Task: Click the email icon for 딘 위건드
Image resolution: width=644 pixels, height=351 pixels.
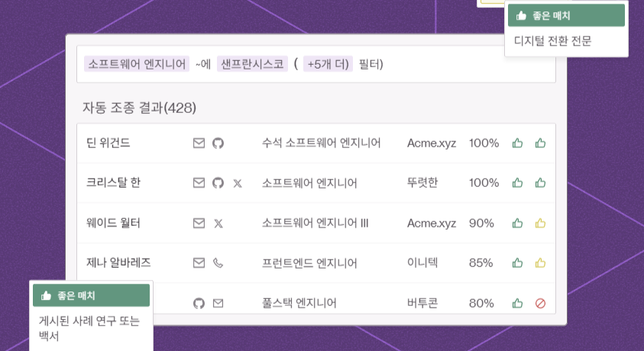Action: (199, 143)
